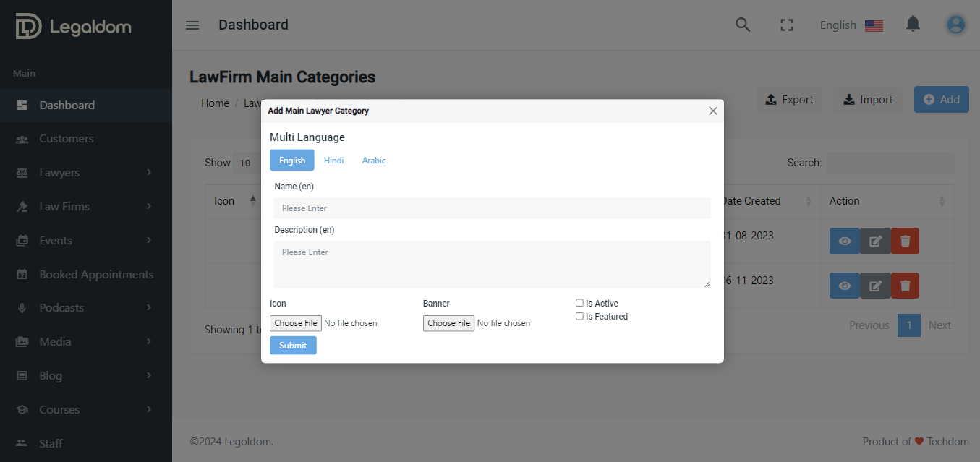Click edit pencil icon in second row
This screenshot has height=462, width=980.
click(x=875, y=286)
